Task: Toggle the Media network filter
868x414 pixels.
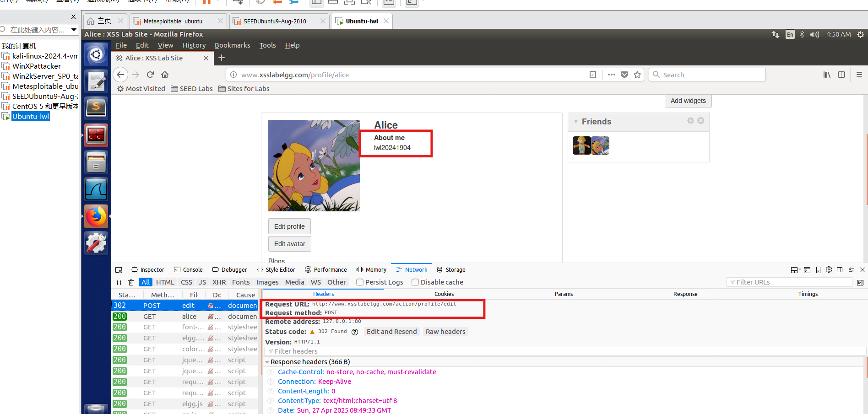Action: click(294, 282)
